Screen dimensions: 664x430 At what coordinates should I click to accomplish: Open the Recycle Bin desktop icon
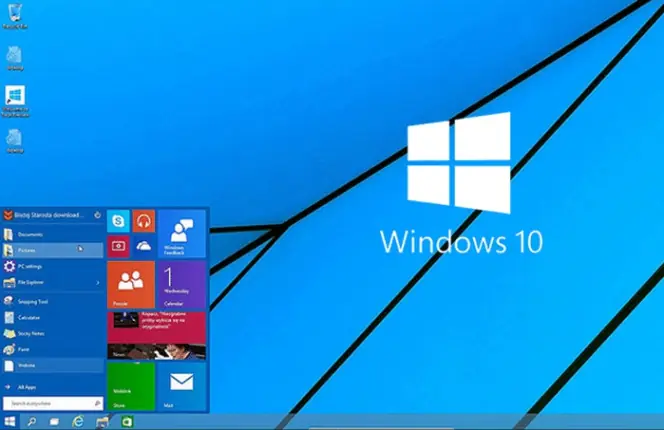tap(15, 16)
